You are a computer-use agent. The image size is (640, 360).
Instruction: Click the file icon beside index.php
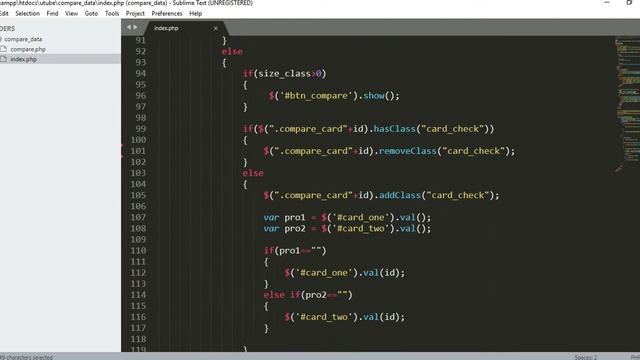(4, 59)
